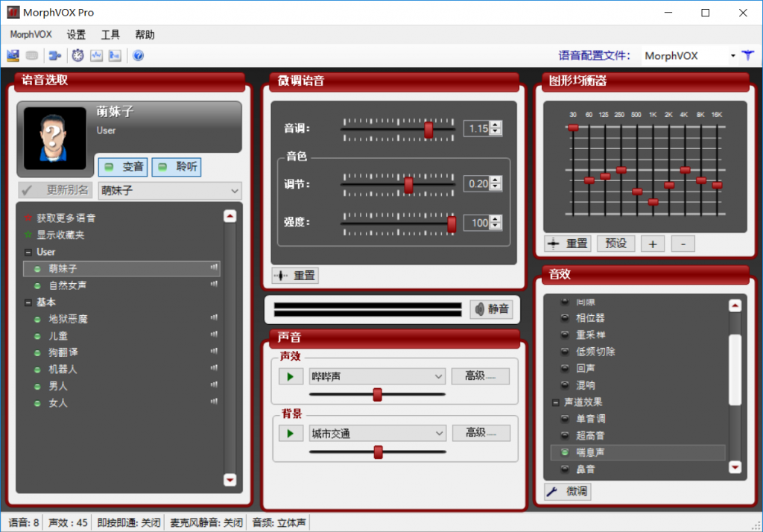The image size is (763, 532).
Task: Enable the 单音调 monotone effect
Action: 565,419
